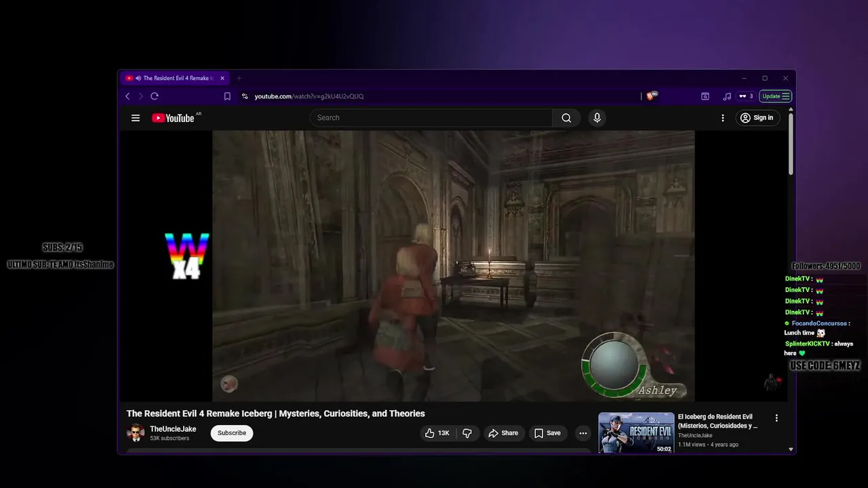Click inside the video player
Viewport: 868px width, 488px height.
(453, 266)
